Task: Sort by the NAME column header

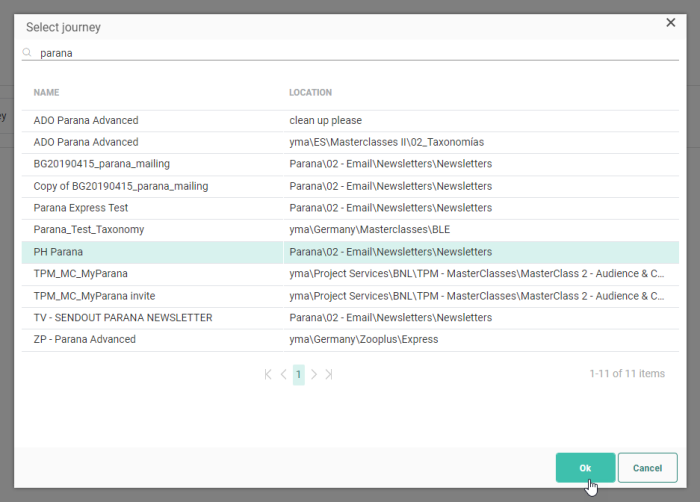Action: click(x=47, y=93)
